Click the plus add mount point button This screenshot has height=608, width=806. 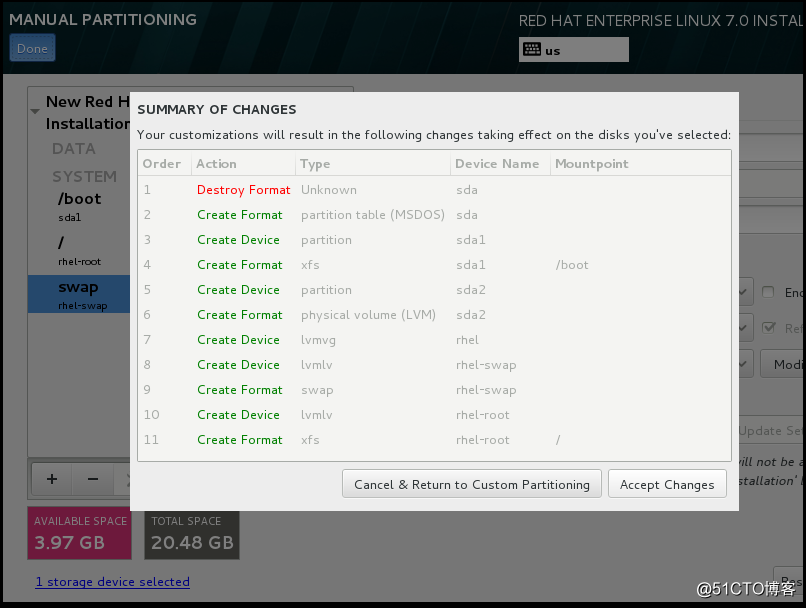(52, 479)
